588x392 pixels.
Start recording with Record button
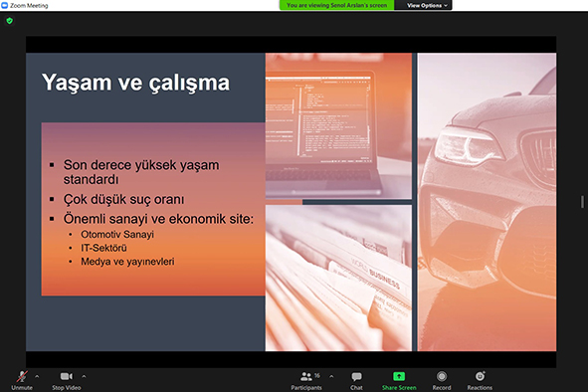(442, 380)
